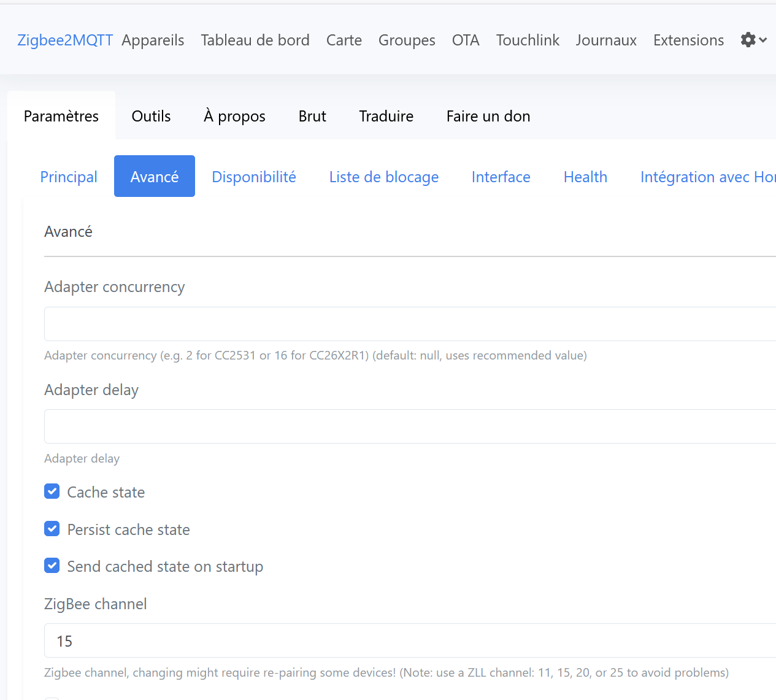Toggle Send cached state on startup
This screenshot has height=700, width=776.
click(x=52, y=566)
